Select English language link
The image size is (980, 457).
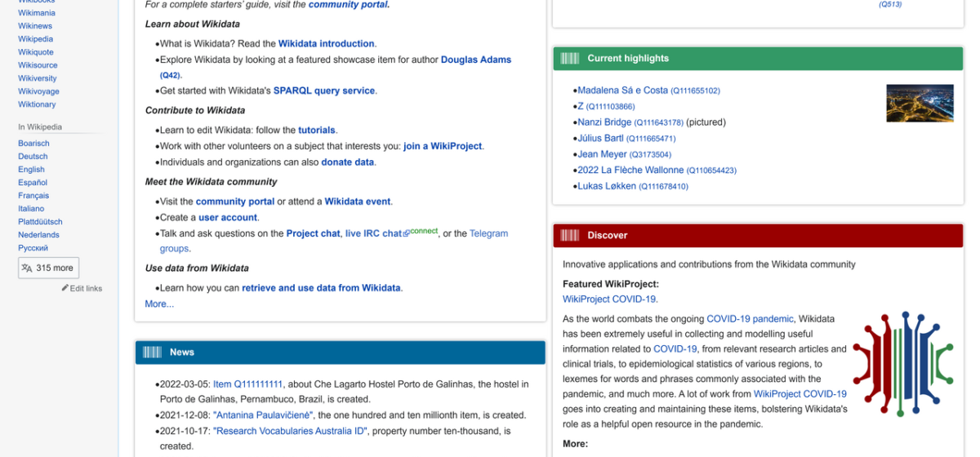(31, 170)
